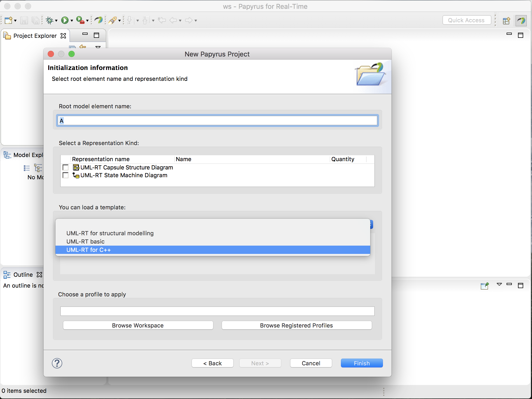The image size is (532, 399).
Task: Click the Cancel button
Action: [x=311, y=363]
